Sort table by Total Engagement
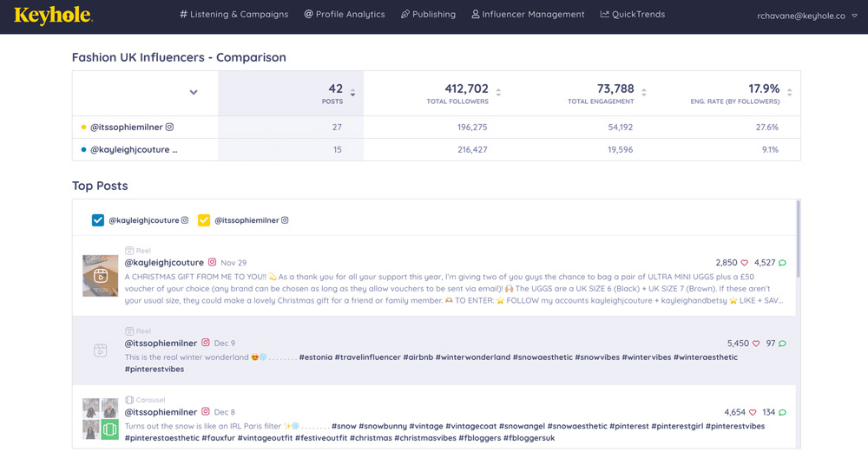 point(644,93)
